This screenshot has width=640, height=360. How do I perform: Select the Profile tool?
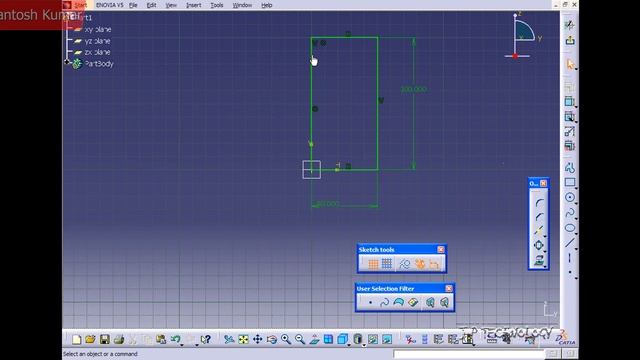(x=570, y=167)
